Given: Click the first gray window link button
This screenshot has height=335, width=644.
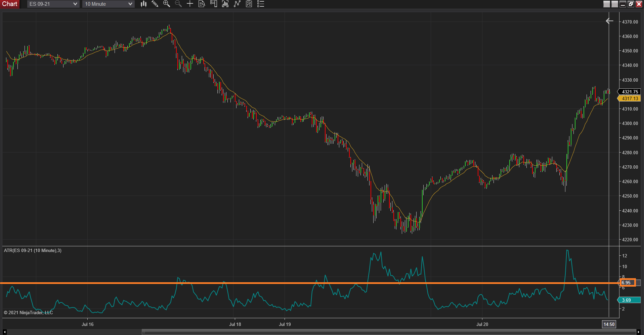Looking at the screenshot, I should [x=607, y=4].
